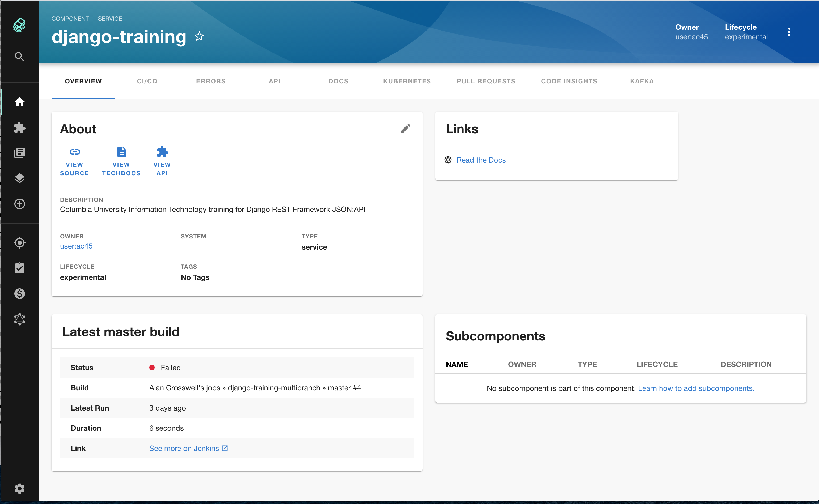This screenshot has width=819, height=504.
Task: Open search from the sidebar
Action: [19, 57]
